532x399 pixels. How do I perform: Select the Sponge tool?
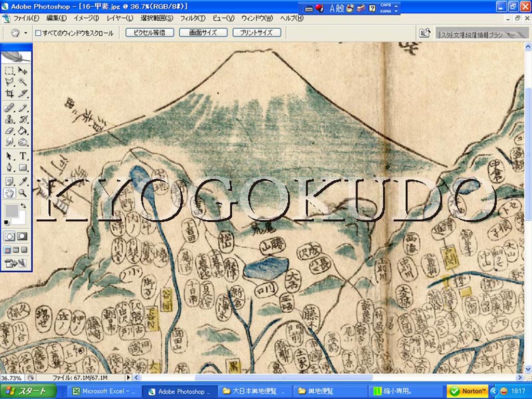pyautogui.click(x=22, y=142)
